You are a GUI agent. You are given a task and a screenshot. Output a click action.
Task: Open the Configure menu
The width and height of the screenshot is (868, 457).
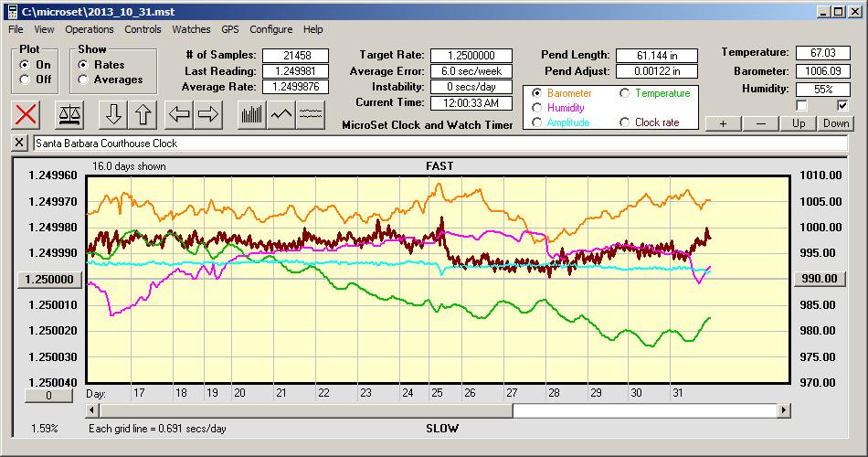point(270,29)
